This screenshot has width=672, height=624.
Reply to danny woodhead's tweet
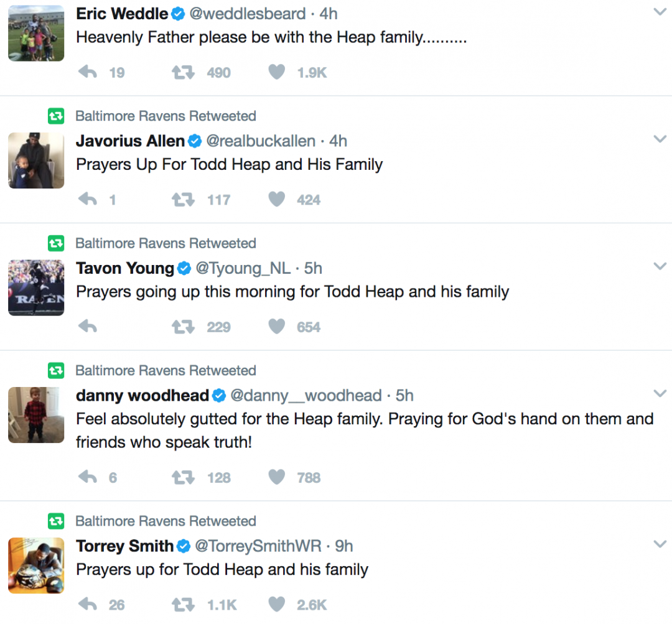(87, 477)
